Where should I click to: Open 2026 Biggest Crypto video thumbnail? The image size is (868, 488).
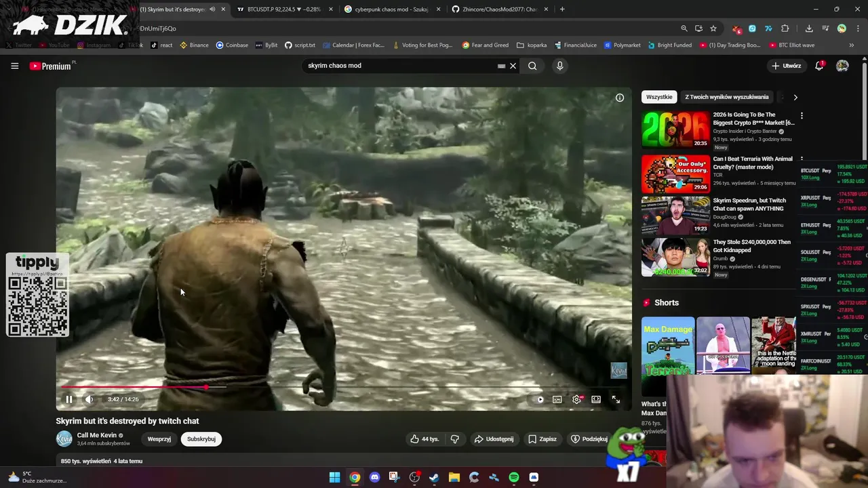675,129
